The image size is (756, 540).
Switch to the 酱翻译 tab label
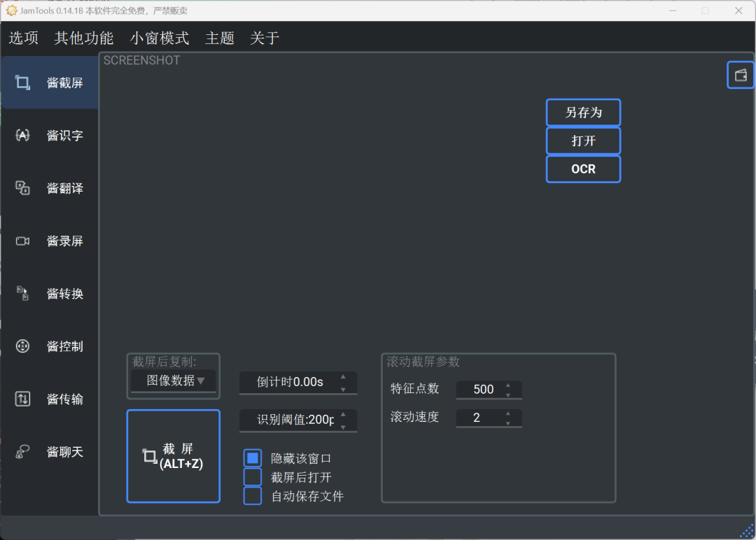click(65, 188)
